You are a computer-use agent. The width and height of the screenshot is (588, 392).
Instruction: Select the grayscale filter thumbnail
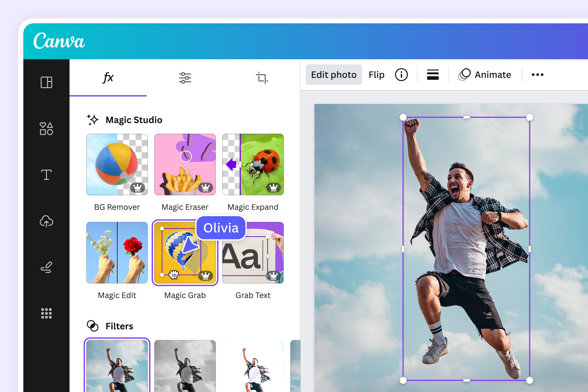(x=185, y=367)
